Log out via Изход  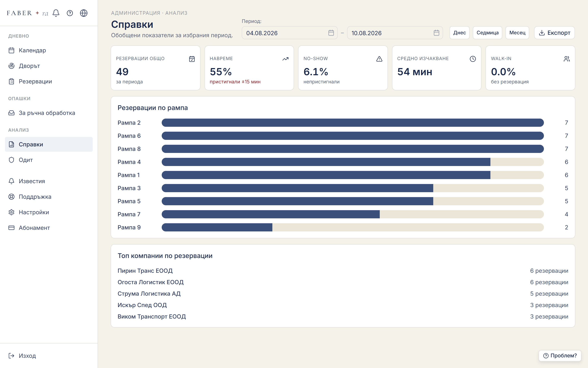tap(49, 356)
